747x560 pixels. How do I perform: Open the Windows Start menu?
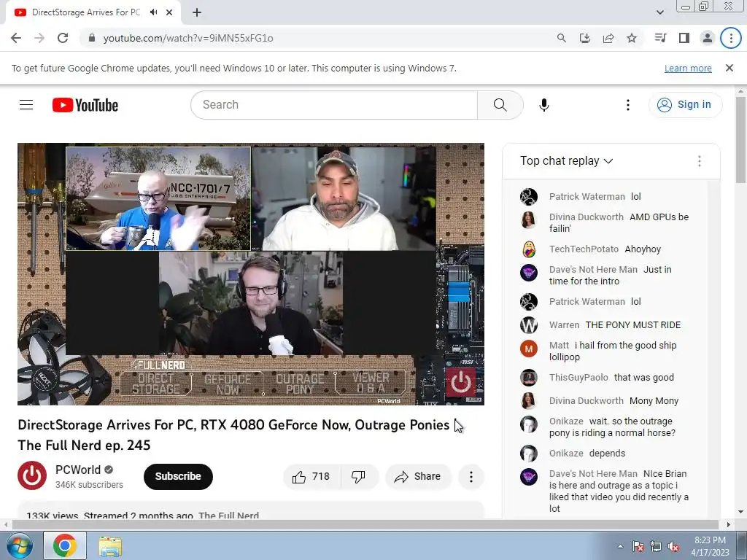(19, 545)
